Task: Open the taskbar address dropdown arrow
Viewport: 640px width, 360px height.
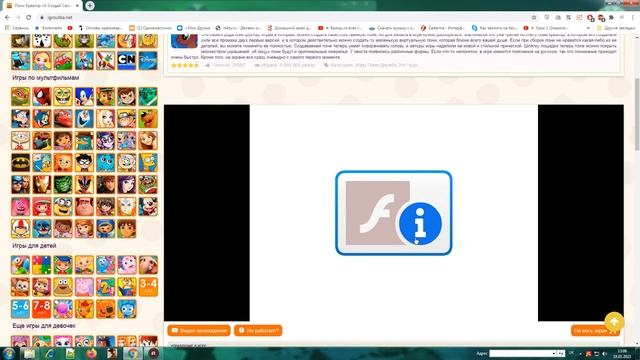Action: [553, 353]
